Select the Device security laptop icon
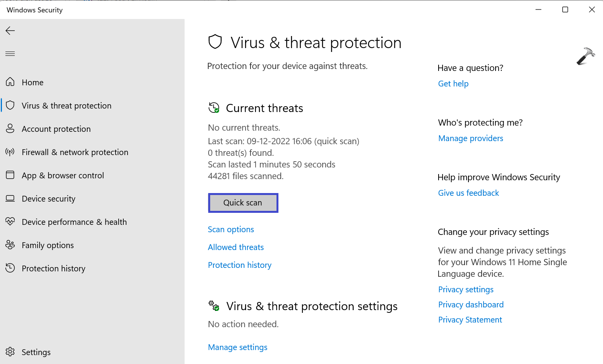Image resolution: width=603 pixels, height=364 pixels. pyautogui.click(x=10, y=198)
